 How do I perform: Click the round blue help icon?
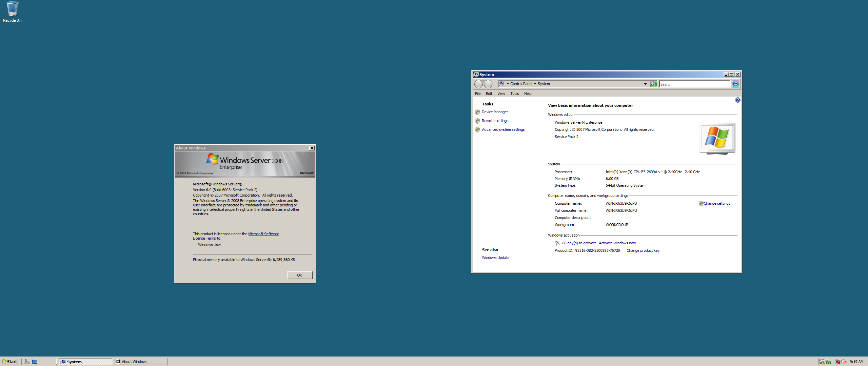(x=737, y=100)
